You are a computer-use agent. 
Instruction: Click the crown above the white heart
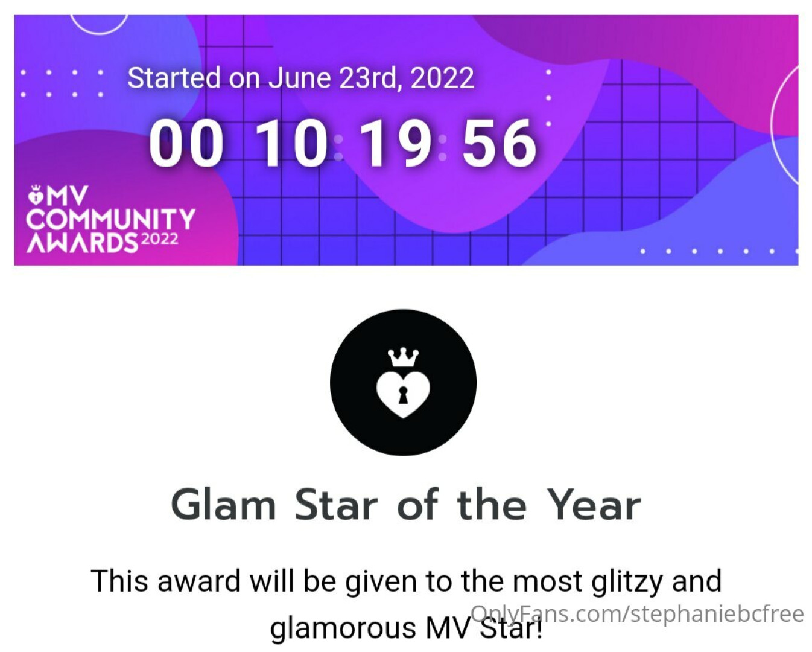[403, 357]
